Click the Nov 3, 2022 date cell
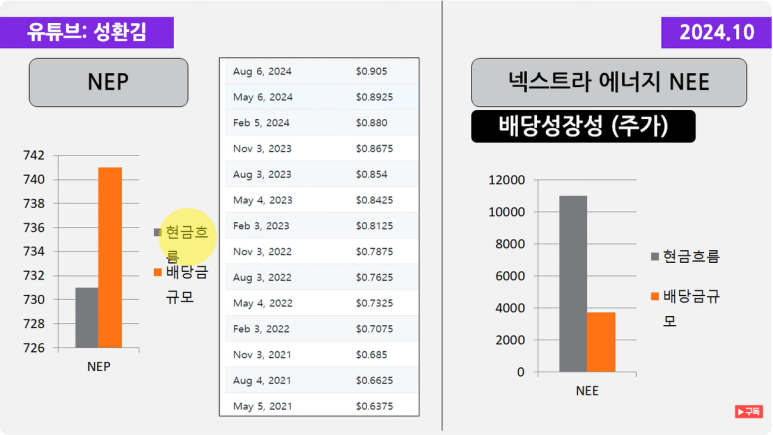The height and width of the screenshot is (435, 773). (262, 252)
